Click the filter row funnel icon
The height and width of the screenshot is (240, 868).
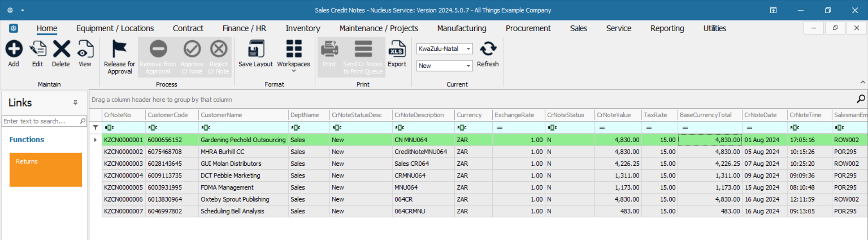pyautogui.click(x=95, y=127)
